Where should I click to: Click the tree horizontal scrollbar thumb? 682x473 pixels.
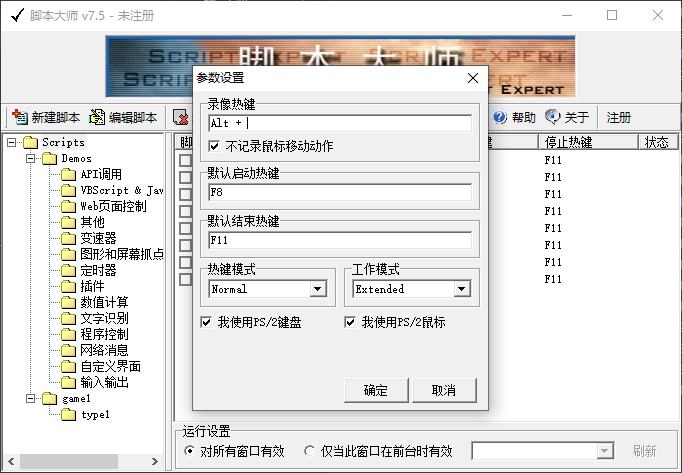click(x=69, y=461)
